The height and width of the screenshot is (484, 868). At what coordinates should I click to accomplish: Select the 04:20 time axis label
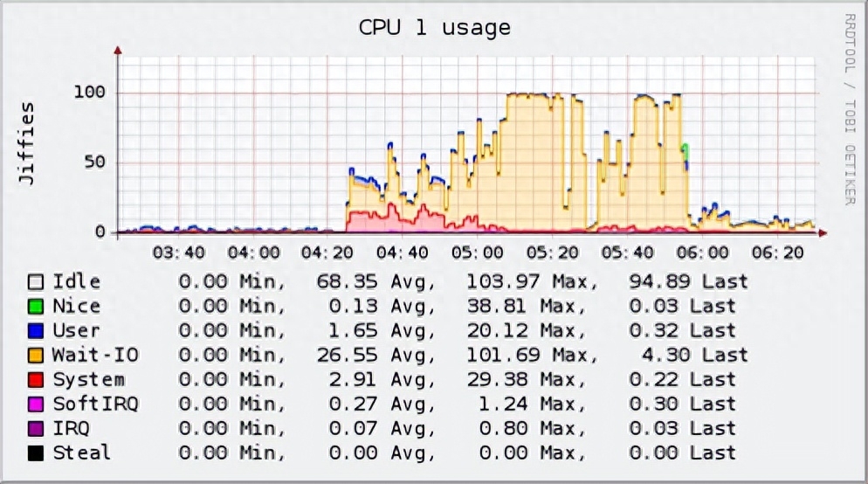click(327, 253)
